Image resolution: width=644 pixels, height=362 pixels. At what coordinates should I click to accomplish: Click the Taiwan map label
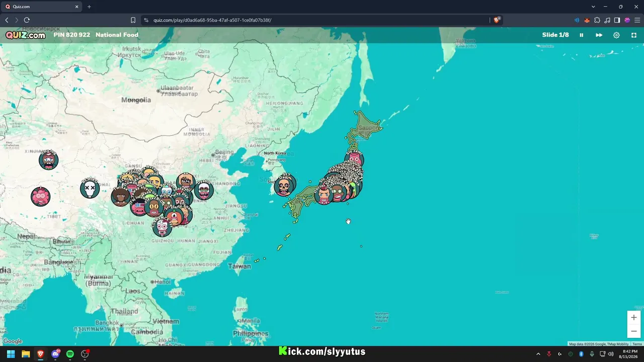point(239,266)
